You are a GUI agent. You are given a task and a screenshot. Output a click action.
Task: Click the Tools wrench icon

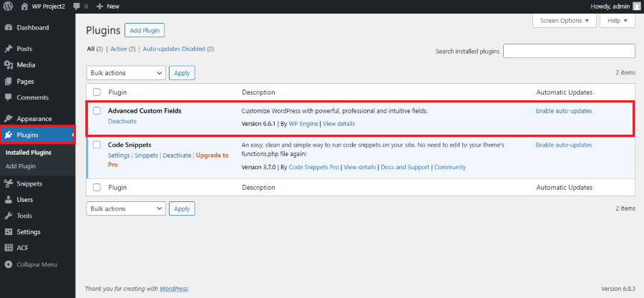click(9, 216)
